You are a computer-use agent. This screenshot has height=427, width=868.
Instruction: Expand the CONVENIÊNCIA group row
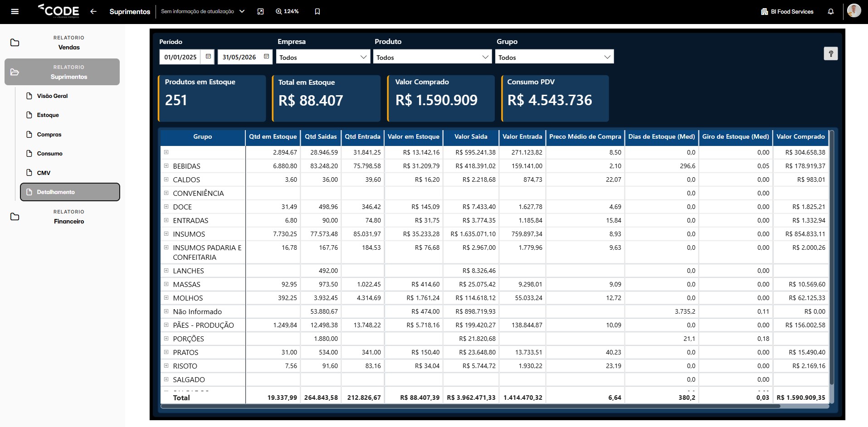click(x=166, y=193)
